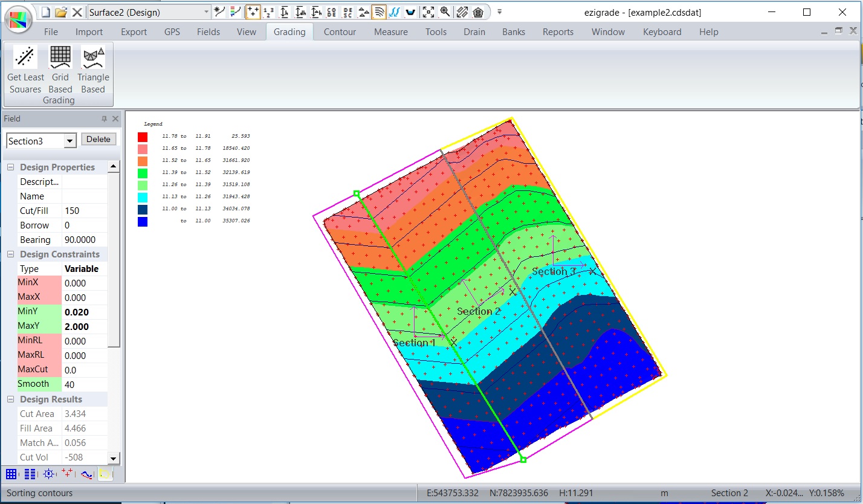This screenshot has width=863, height=504.
Task: Click the Get Least Squares grading icon
Action: coord(25,57)
